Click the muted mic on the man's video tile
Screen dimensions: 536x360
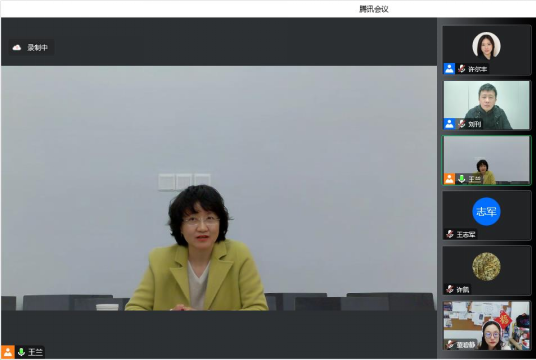pyautogui.click(x=461, y=123)
